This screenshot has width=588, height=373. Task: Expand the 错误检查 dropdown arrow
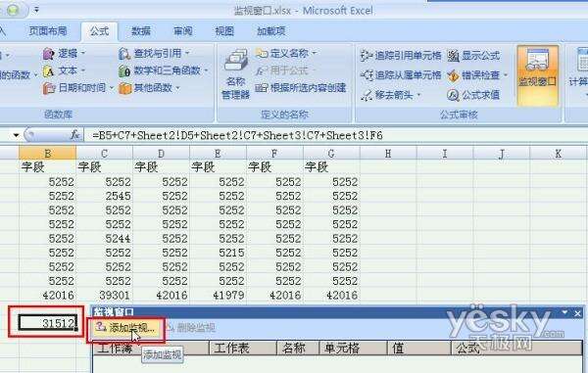[506, 75]
